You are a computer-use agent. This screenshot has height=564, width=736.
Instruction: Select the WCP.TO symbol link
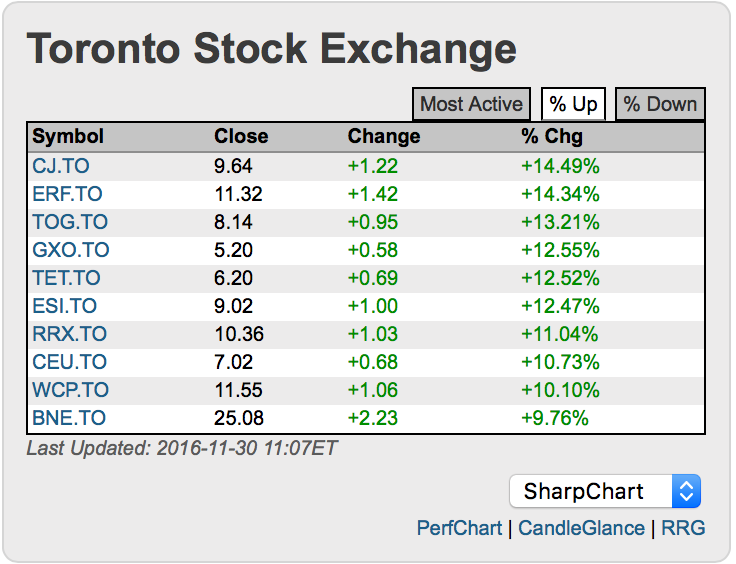[70, 390]
